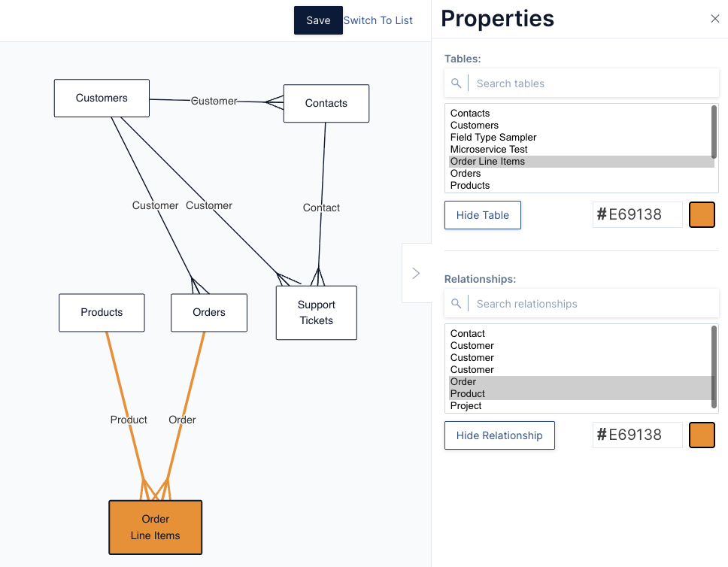Select Products in the Tables list
The width and height of the screenshot is (728, 567).
click(581, 186)
